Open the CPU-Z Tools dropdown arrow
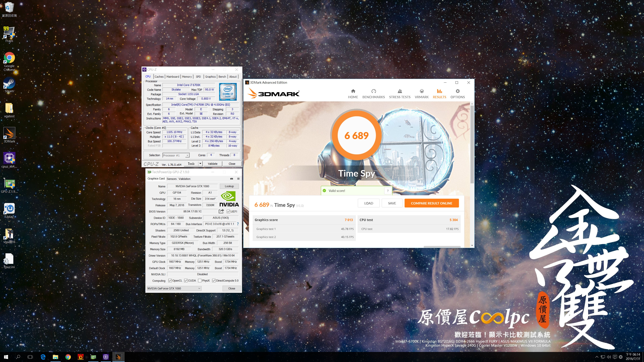The image size is (644, 362). [200, 164]
